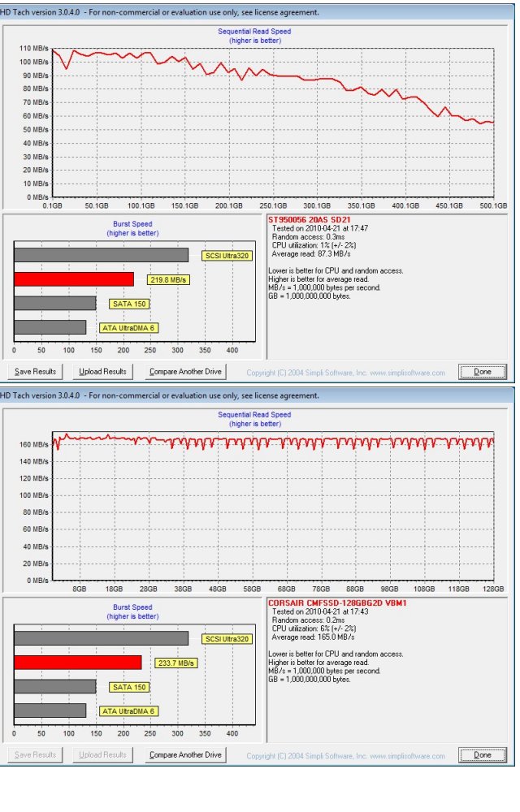Image resolution: width=520 pixels, height=812 pixels.
Task: Click the 219.8 MB/s burst speed label
Action: 168,279
